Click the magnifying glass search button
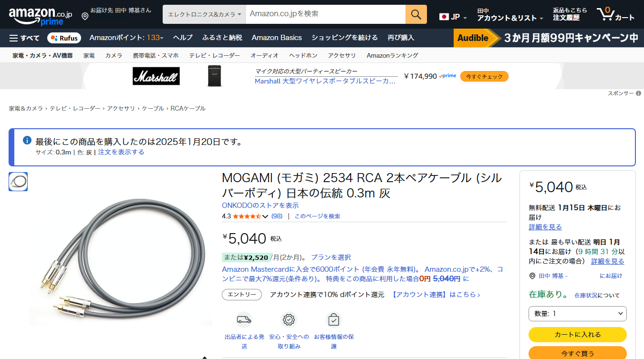 pos(416,14)
